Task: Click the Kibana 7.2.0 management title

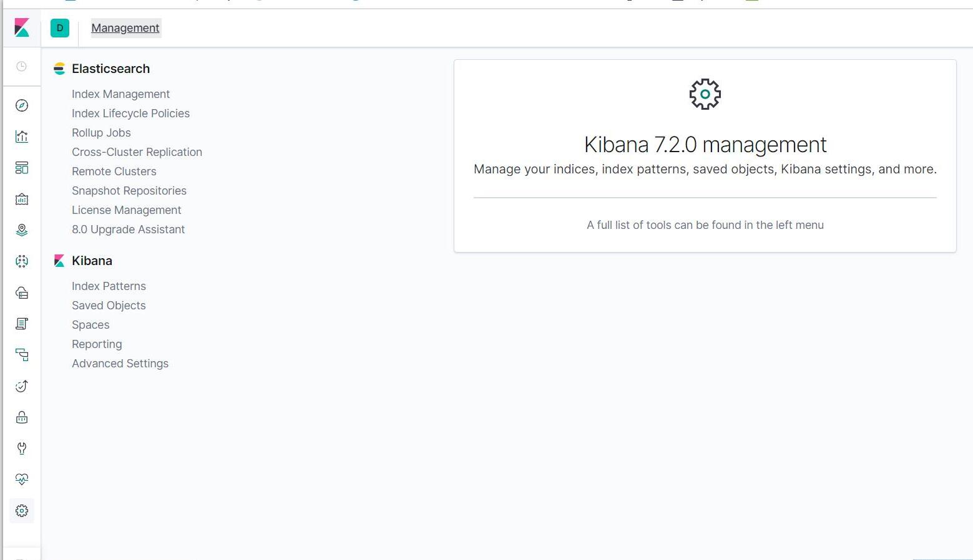Action: [x=705, y=145]
